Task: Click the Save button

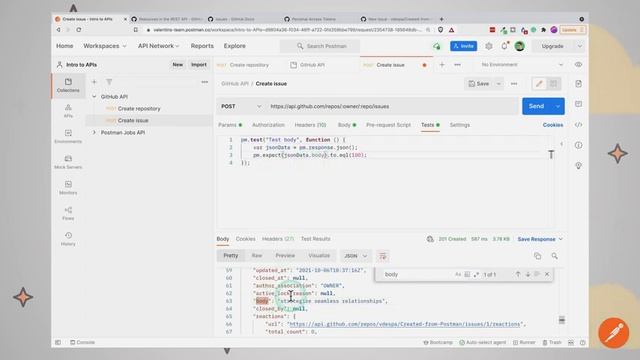Action: coord(479,84)
